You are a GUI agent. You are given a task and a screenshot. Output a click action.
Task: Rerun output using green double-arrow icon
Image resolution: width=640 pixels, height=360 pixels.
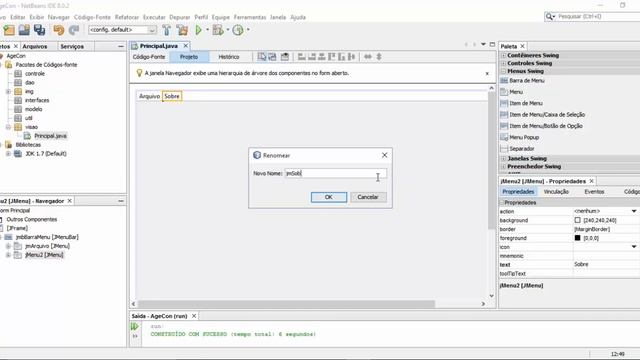[x=135, y=327]
